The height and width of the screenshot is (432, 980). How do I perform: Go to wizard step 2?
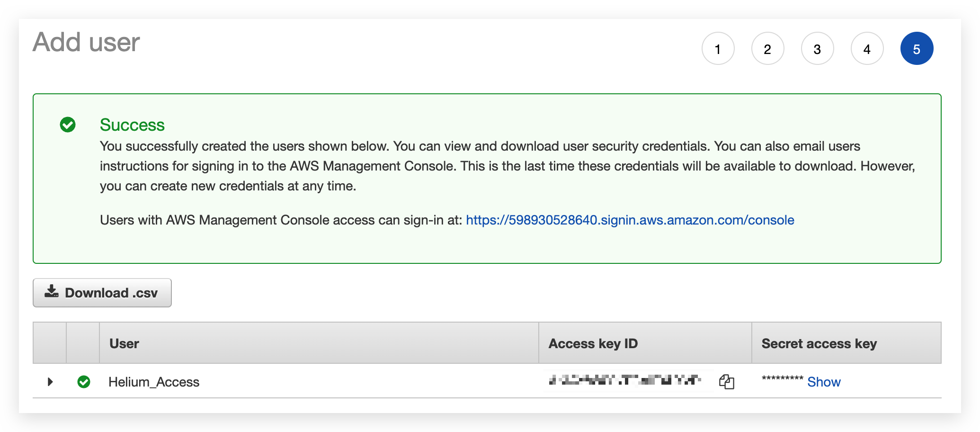pos(767,48)
